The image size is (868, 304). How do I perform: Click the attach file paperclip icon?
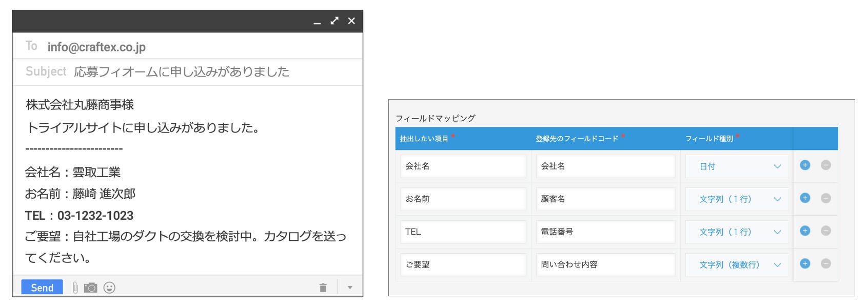(x=75, y=288)
